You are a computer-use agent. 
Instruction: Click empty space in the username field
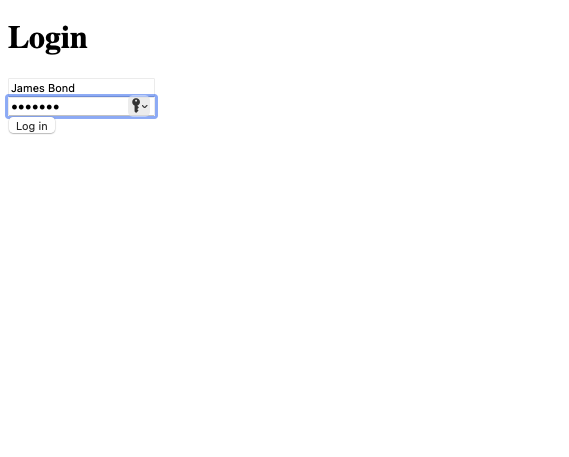pos(114,87)
